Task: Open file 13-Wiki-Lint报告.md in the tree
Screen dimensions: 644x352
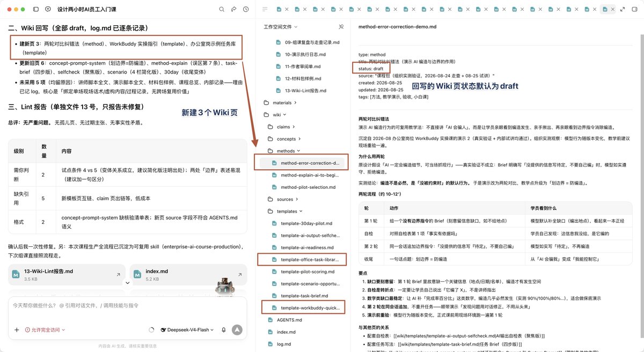Action: [x=301, y=91]
